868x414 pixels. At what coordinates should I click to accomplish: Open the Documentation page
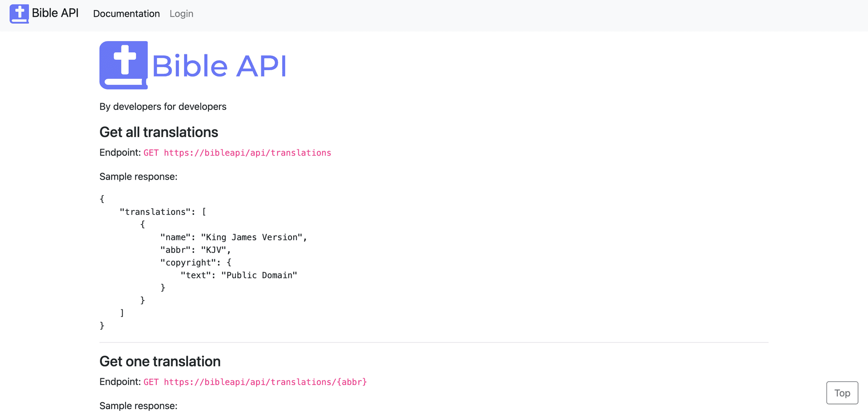(126, 14)
